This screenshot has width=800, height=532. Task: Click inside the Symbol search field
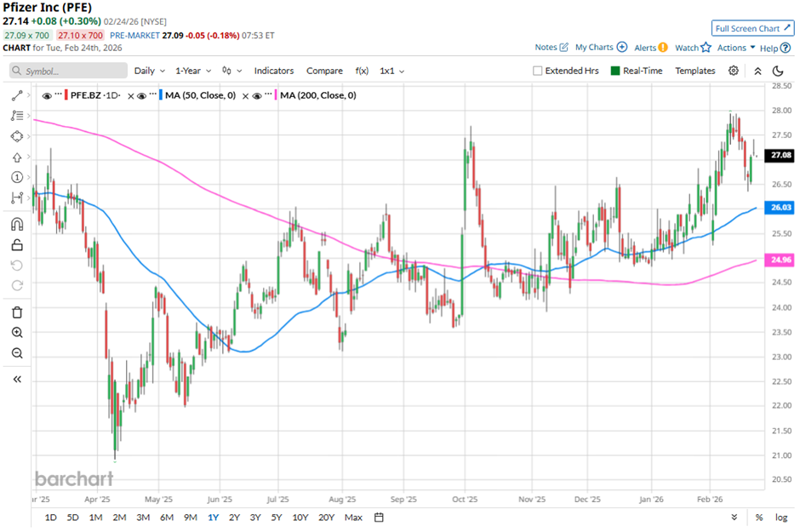68,71
